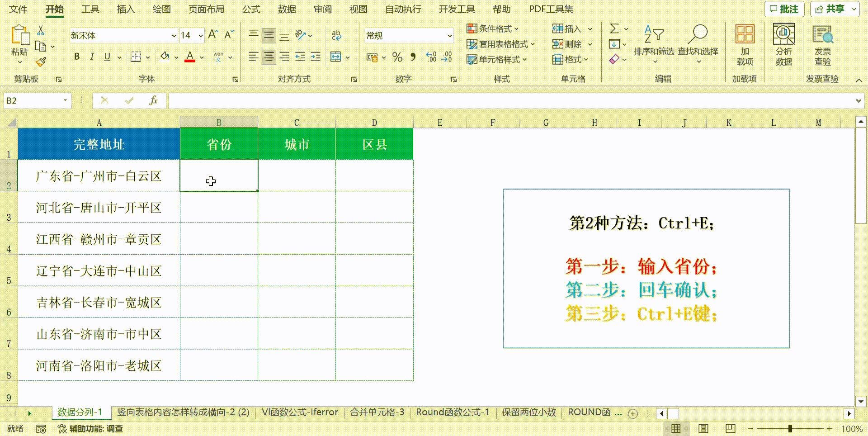The width and height of the screenshot is (868, 436).
Task: Open the wén phonetic guide icon
Action: coord(219,57)
